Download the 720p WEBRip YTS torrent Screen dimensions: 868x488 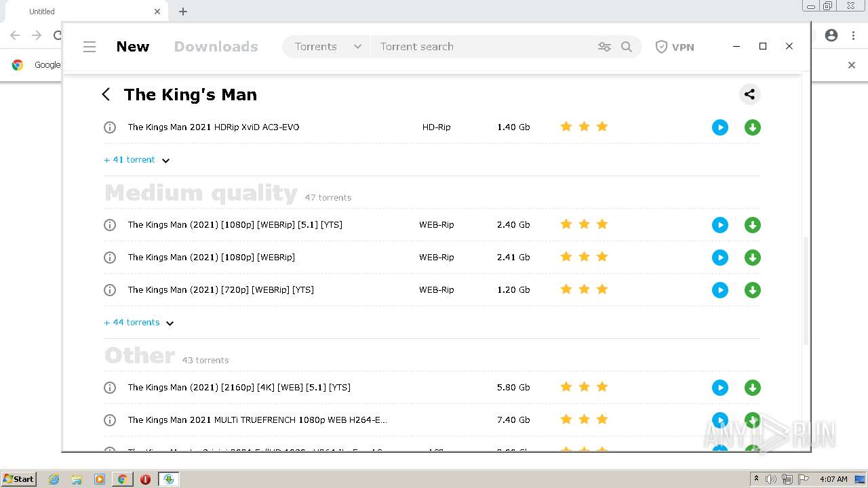753,290
